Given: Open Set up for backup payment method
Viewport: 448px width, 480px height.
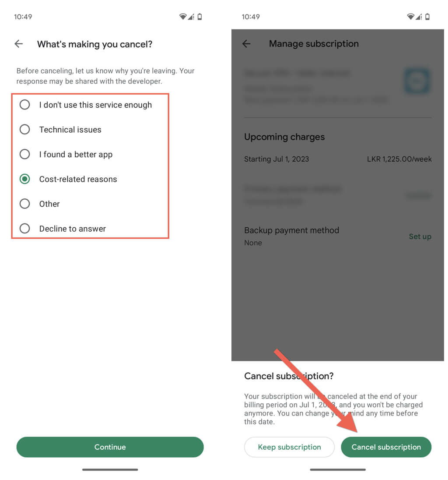Looking at the screenshot, I should (420, 236).
